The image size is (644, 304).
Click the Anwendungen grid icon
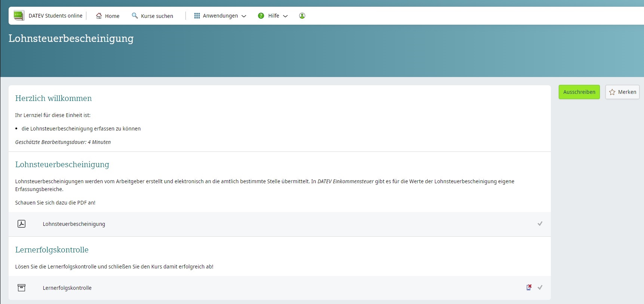point(197,16)
